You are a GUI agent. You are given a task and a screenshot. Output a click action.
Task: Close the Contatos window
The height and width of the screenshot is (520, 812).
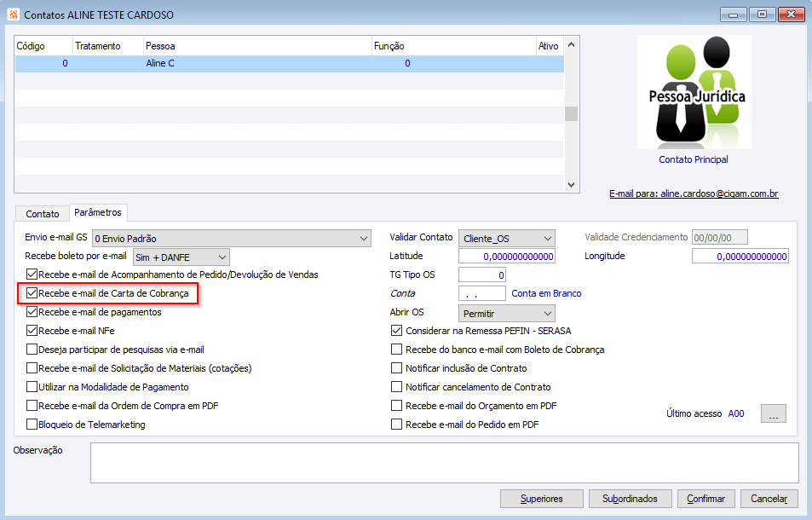point(792,14)
